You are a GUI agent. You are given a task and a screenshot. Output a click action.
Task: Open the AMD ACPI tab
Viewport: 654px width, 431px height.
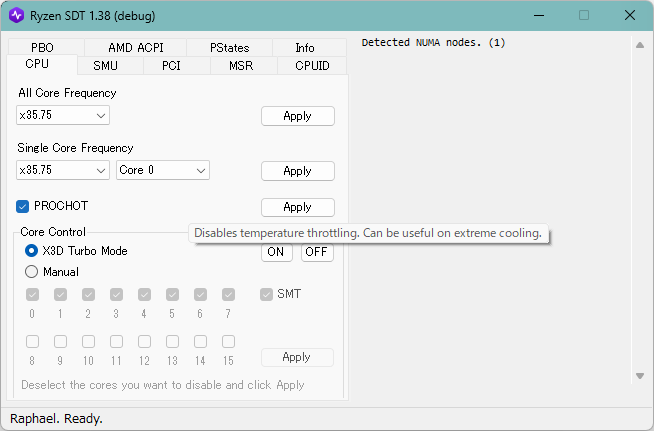click(136, 48)
